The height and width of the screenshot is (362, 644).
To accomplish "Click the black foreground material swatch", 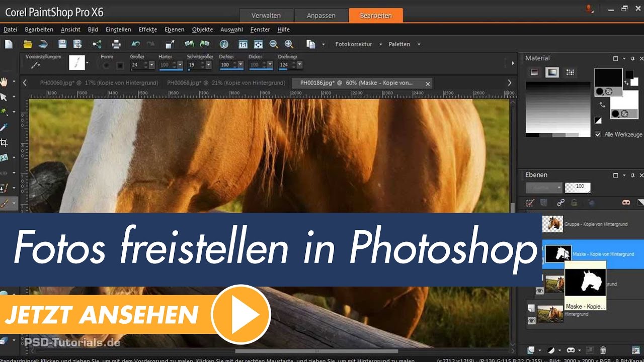I will pyautogui.click(x=608, y=78).
